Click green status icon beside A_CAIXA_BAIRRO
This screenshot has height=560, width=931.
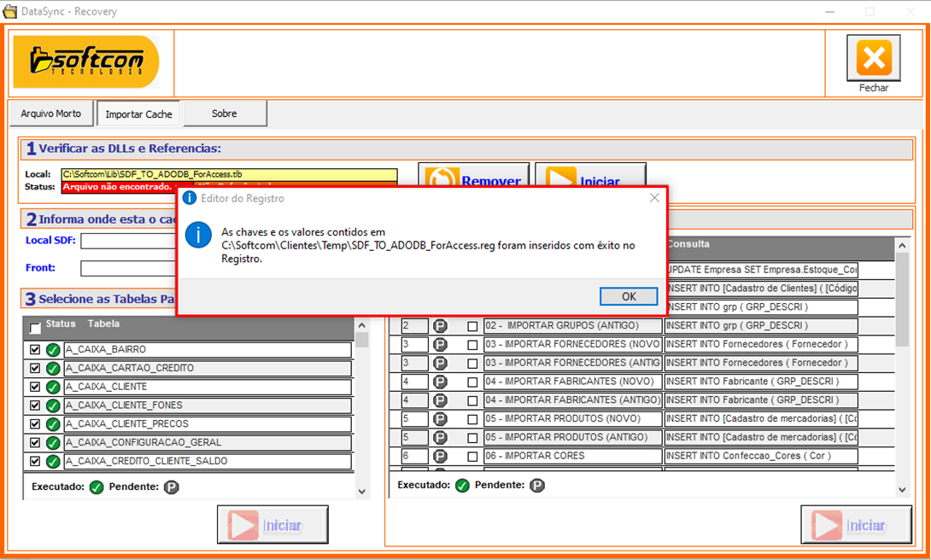pyautogui.click(x=53, y=350)
